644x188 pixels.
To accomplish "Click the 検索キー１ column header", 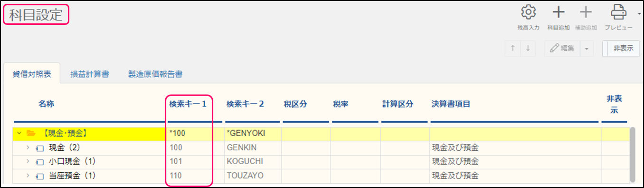I will pos(188,104).
